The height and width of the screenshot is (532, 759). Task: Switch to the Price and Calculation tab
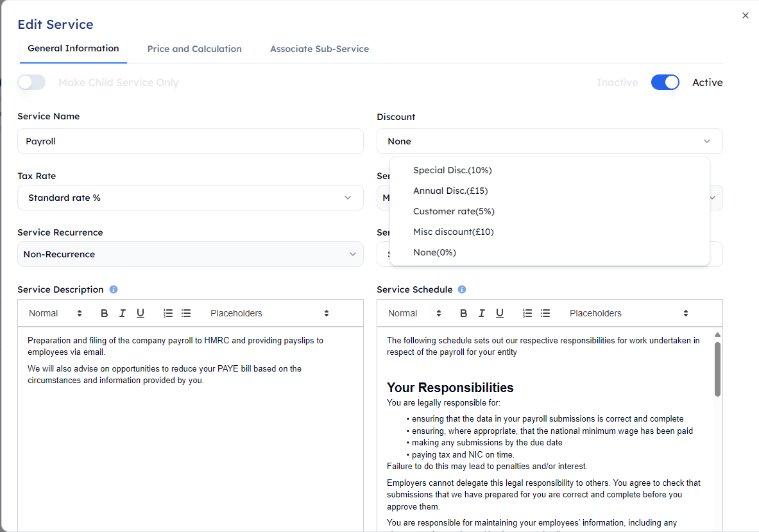[x=194, y=49]
